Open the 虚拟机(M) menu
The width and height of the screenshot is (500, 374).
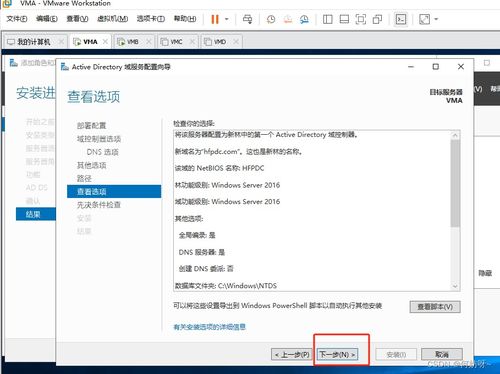pyautogui.click(x=112, y=19)
